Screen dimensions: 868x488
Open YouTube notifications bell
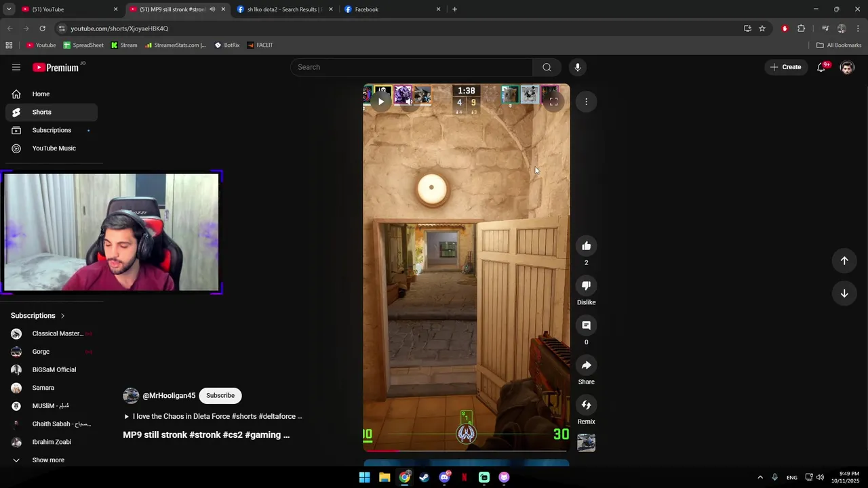pyautogui.click(x=822, y=67)
